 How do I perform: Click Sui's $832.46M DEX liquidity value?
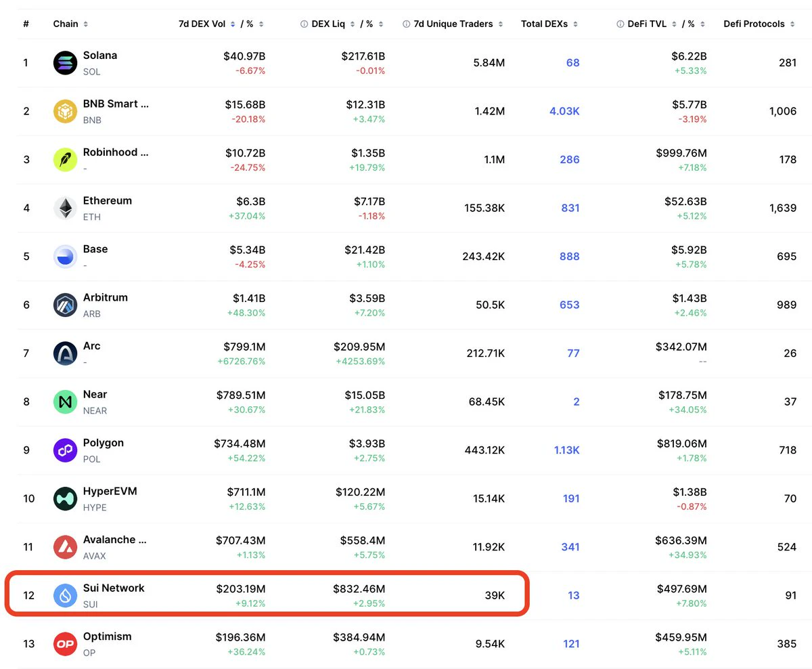coord(359,588)
